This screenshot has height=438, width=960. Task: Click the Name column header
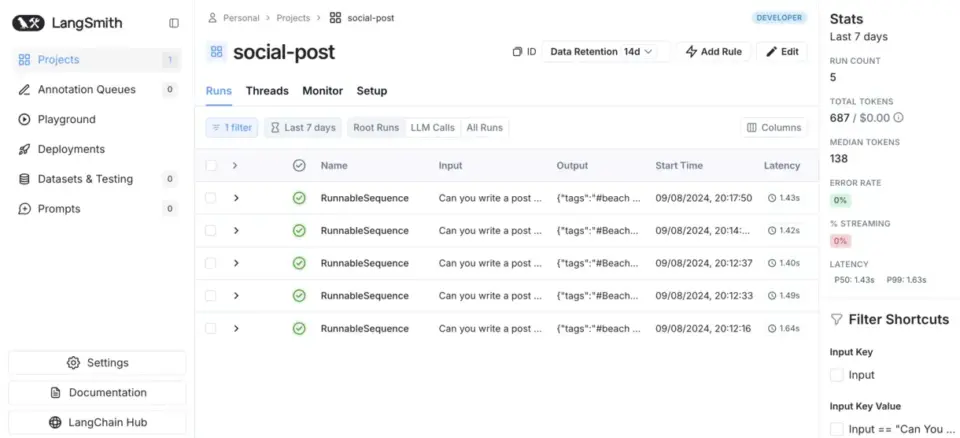click(x=334, y=165)
